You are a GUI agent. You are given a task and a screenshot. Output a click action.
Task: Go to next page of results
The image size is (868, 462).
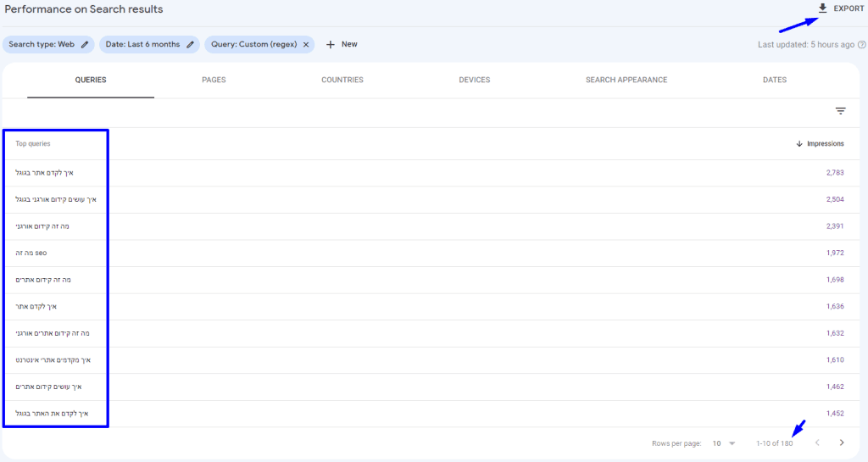pyautogui.click(x=841, y=443)
